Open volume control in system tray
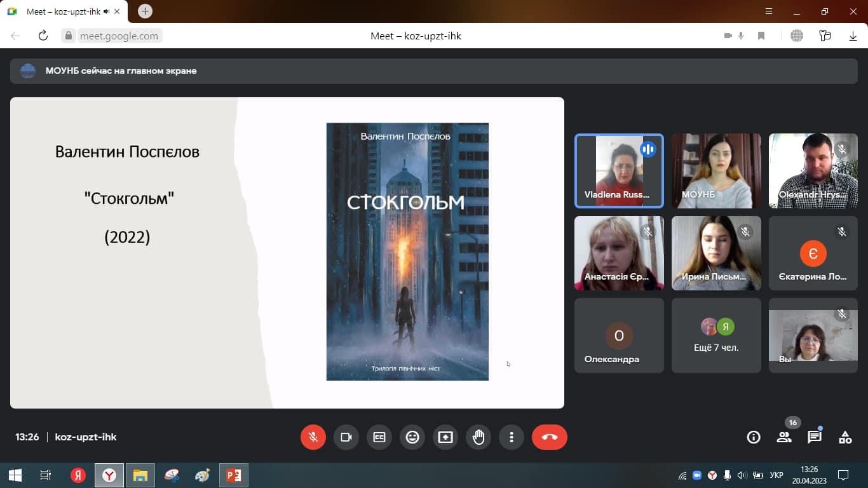This screenshot has width=868, height=488. click(x=742, y=475)
